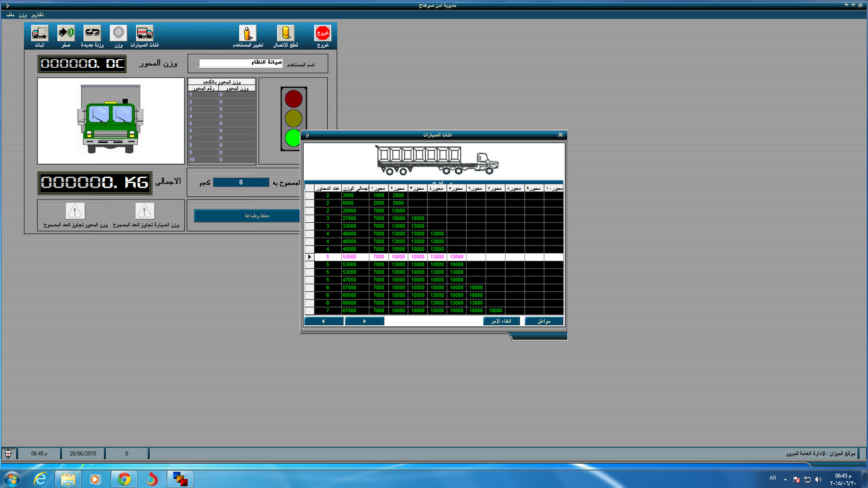
Task: Confirm selection with موافق button
Action: [544, 321]
